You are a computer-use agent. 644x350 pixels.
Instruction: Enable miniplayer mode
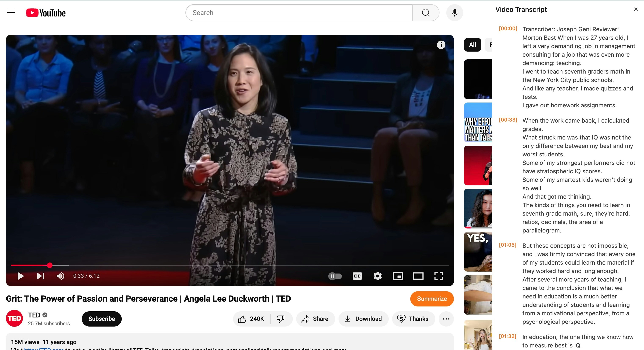(x=398, y=276)
